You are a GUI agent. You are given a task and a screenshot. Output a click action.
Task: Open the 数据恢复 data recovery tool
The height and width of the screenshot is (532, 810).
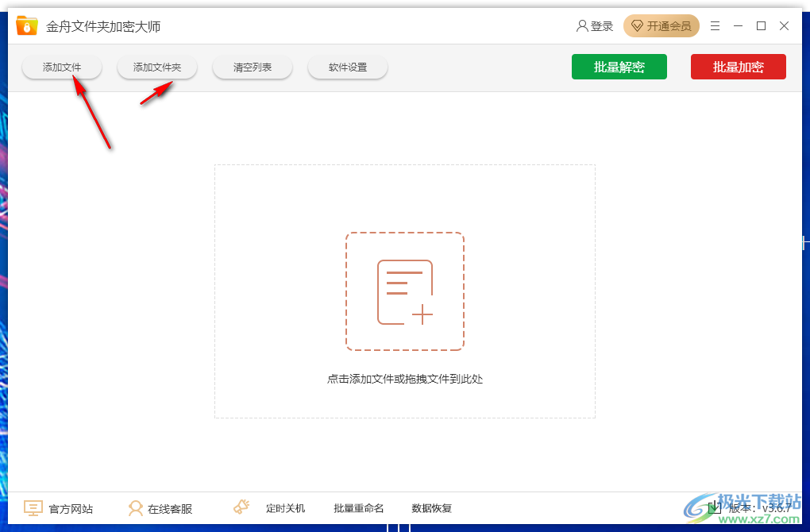[x=431, y=508]
